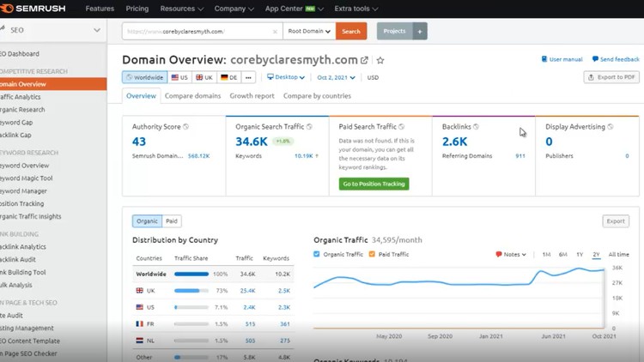This screenshot has height=362, width=644.
Task: Click the orange Search button
Action: coord(351,31)
